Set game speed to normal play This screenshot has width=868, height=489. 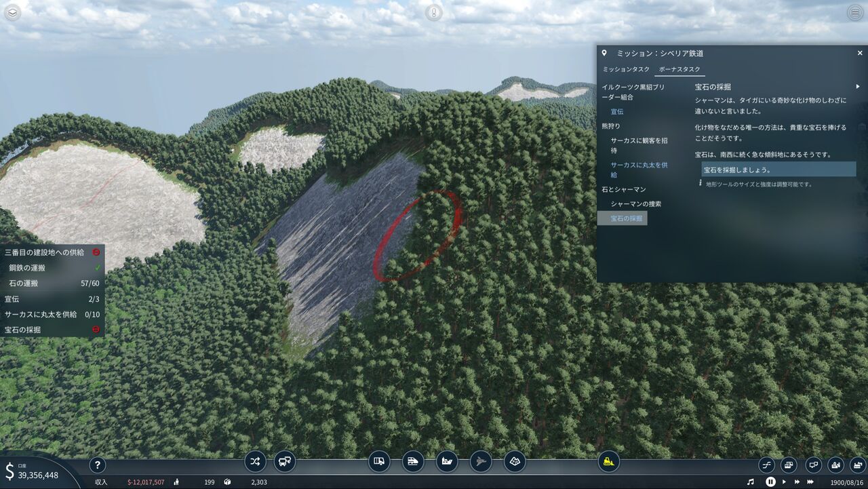785,482
